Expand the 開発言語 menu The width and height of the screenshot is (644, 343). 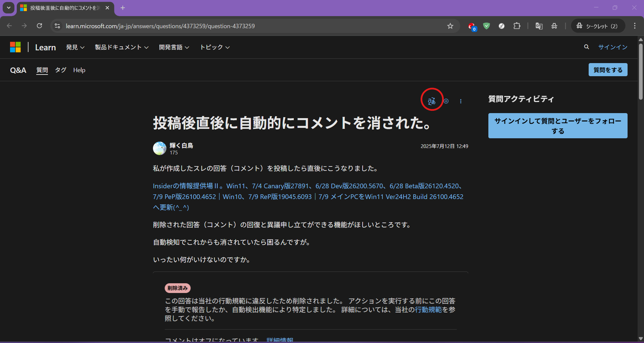(x=174, y=47)
